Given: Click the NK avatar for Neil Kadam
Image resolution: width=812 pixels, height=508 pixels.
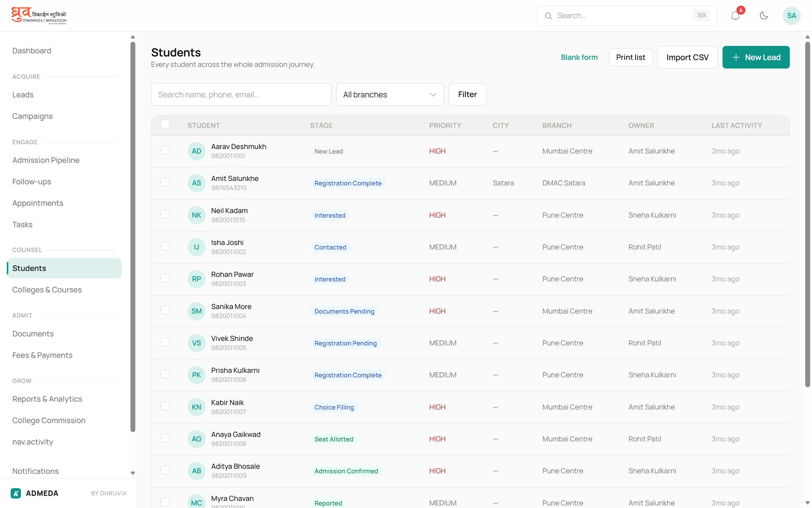Looking at the screenshot, I should click(x=196, y=215).
